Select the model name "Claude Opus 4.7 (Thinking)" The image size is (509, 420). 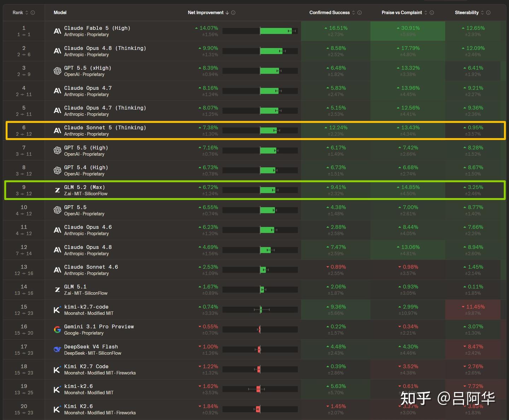(x=105, y=108)
